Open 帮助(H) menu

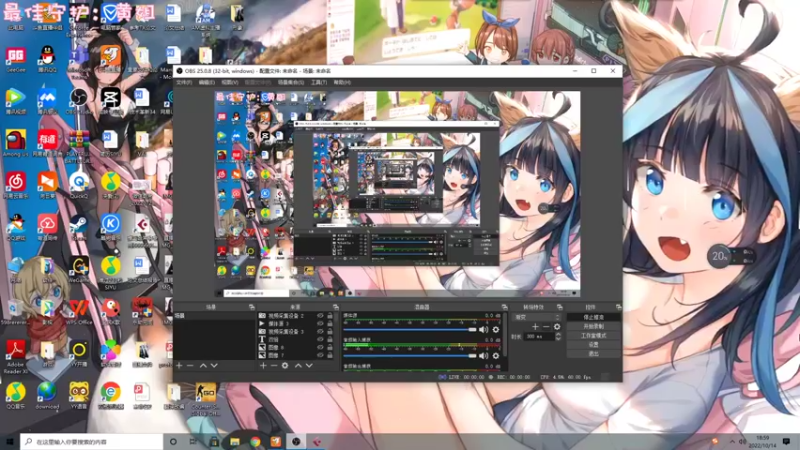click(342, 82)
